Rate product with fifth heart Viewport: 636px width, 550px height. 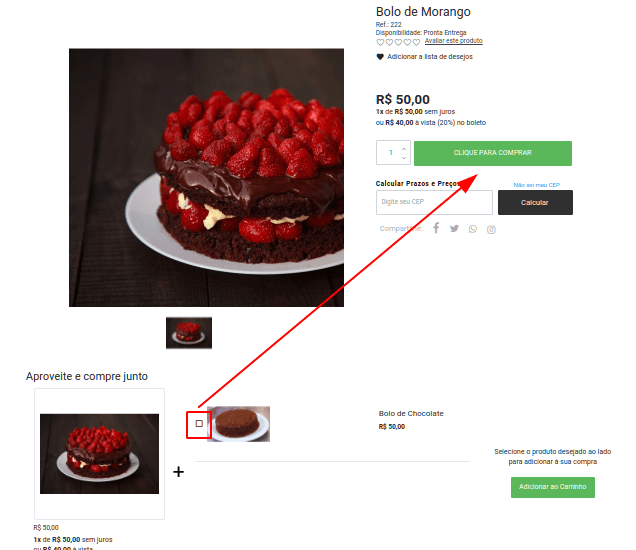pyautogui.click(x=416, y=42)
